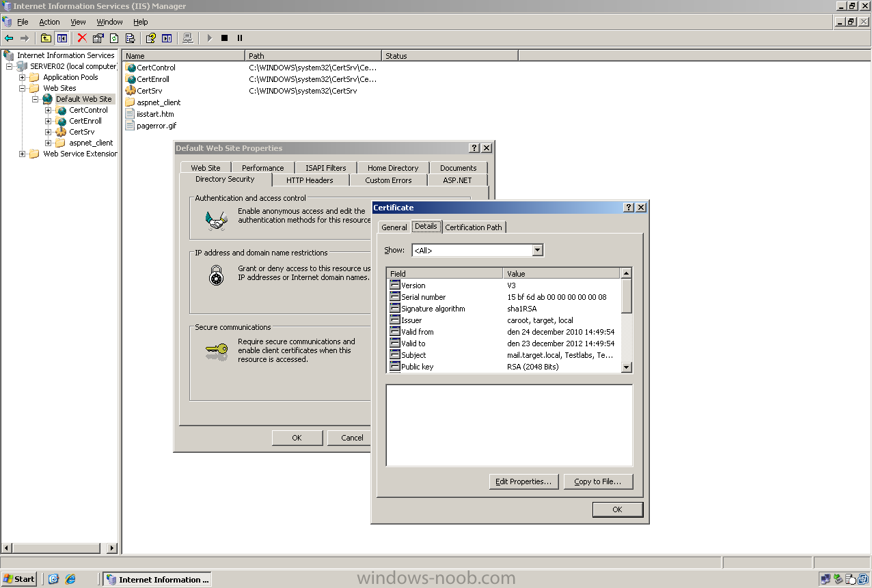Click OK in the Certificate dialog
Viewport: 872px width, 588px height.
pos(617,509)
